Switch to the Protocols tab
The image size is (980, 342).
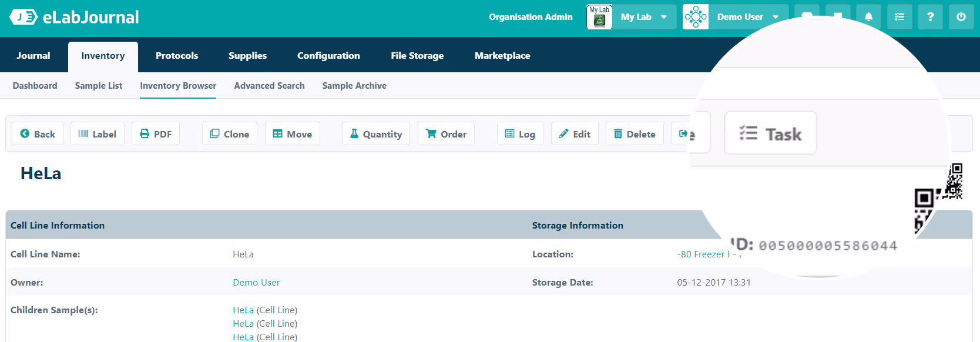point(177,56)
